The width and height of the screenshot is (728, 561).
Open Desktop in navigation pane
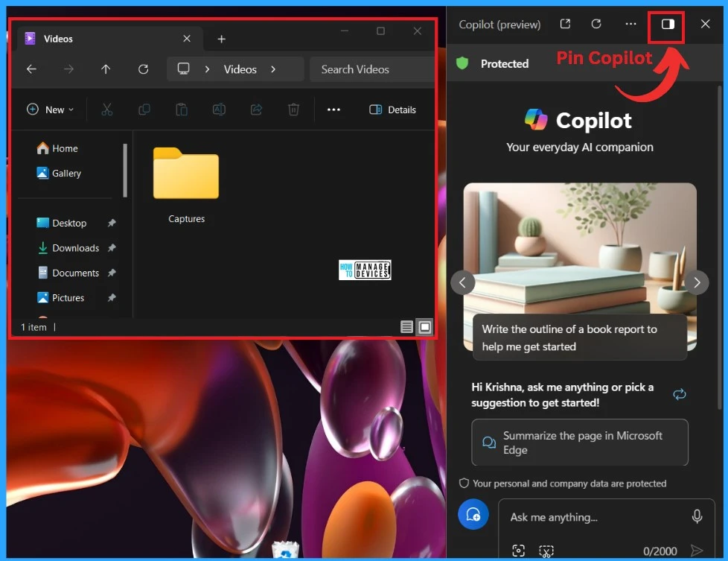[62, 223]
